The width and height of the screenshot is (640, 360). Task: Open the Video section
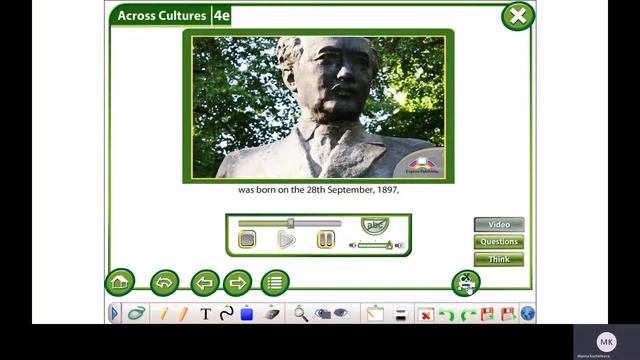pos(499,224)
